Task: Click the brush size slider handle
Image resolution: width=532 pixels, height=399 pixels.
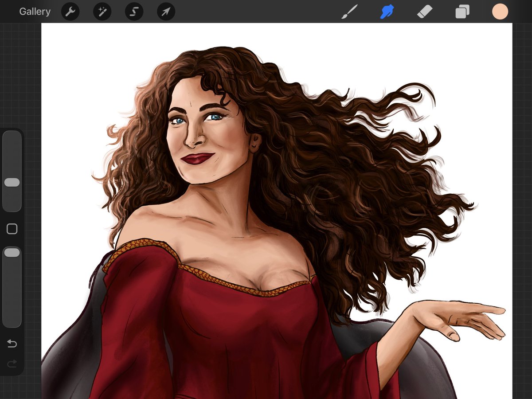Action: 12,182
